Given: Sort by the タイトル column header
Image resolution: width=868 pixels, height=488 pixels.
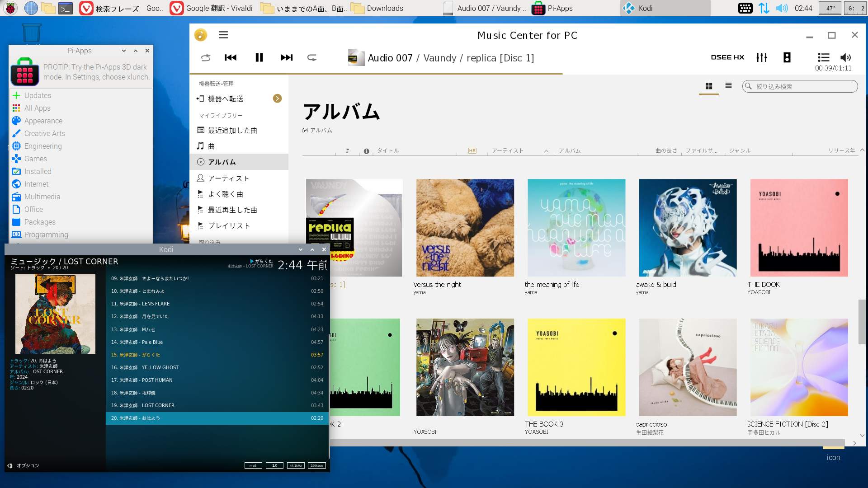Looking at the screenshot, I should pos(388,150).
